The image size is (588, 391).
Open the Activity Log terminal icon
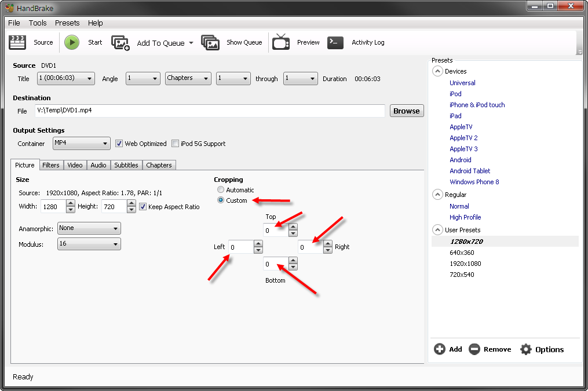[x=335, y=42]
